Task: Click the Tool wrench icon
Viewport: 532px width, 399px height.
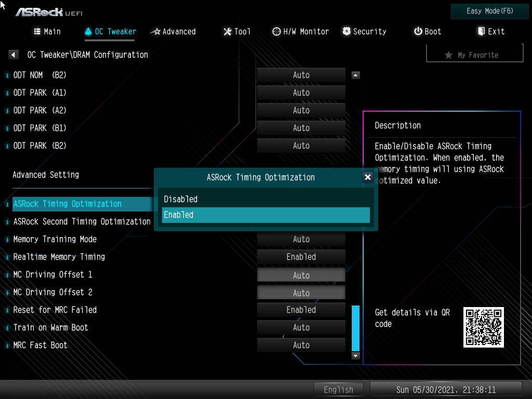Action: click(228, 32)
